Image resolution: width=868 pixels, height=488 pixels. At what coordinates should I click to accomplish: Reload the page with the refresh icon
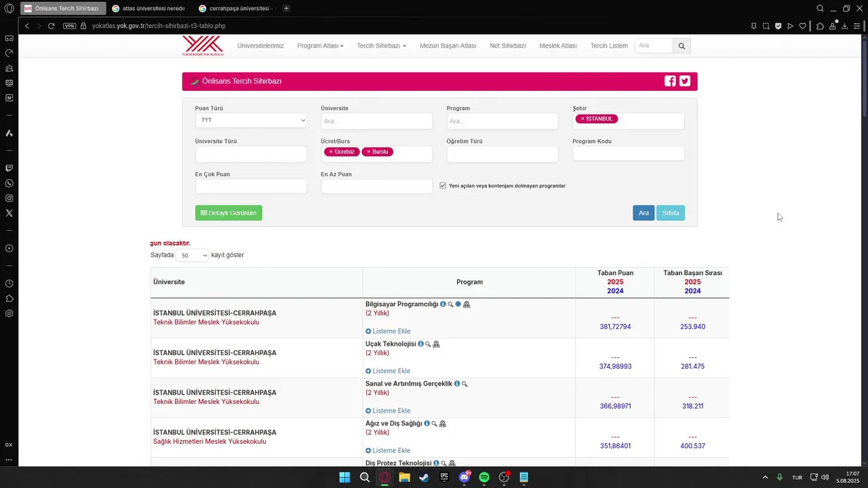(x=51, y=26)
